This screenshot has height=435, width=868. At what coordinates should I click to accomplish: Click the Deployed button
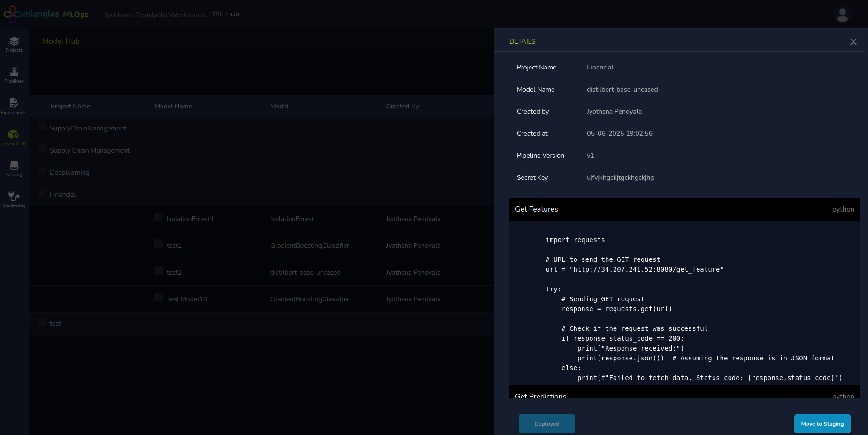[546, 424]
